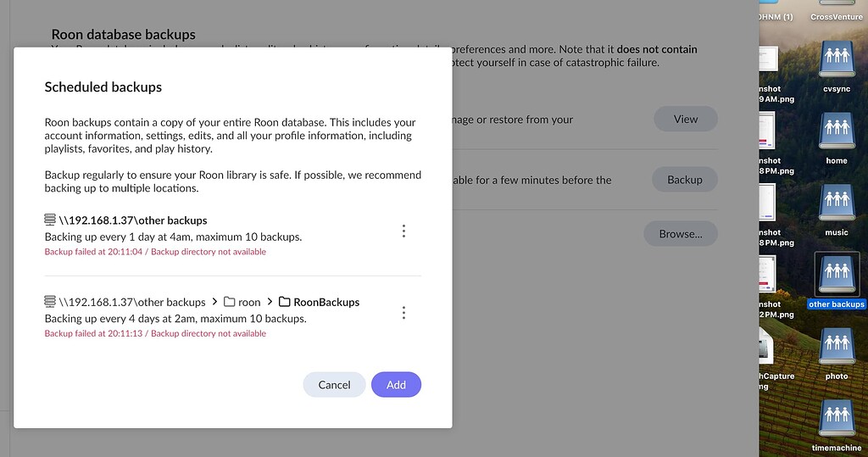Screen dimensions: 868x457
Task: Select the music network drive icon
Action: click(837, 203)
